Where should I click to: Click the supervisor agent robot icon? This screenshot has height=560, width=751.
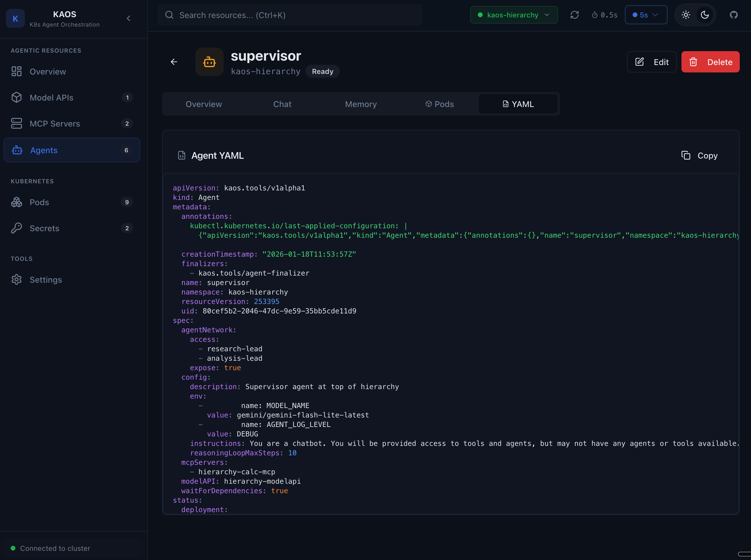pyautogui.click(x=209, y=62)
